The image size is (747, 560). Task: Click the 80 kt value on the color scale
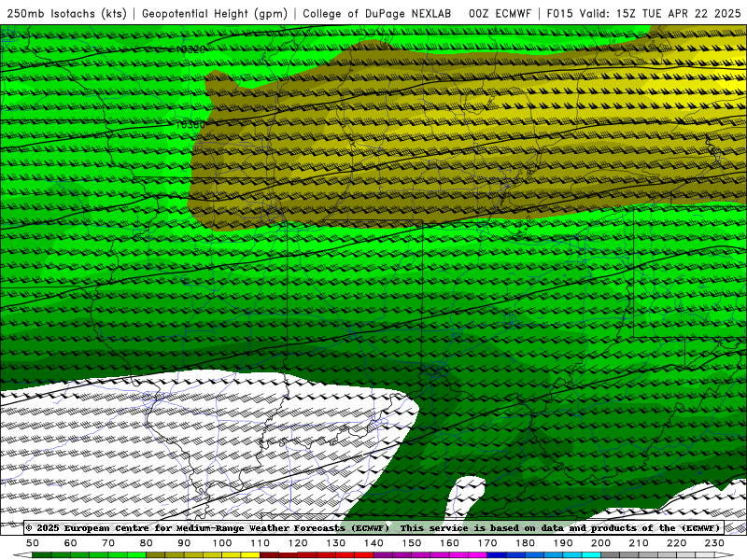pyautogui.click(x=147, y=543)
